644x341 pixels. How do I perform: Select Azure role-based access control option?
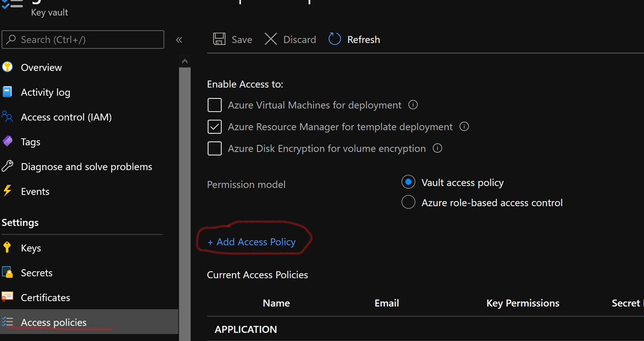point(408,202)
